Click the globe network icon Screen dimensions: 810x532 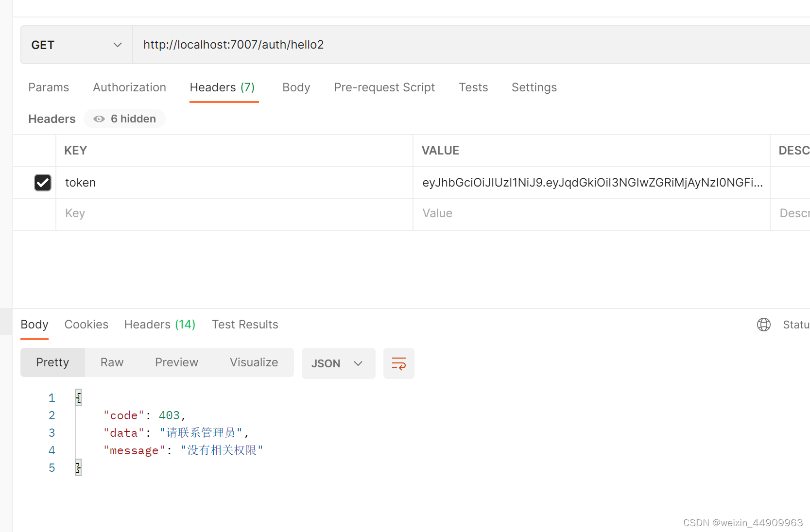(x=764, y=325)
